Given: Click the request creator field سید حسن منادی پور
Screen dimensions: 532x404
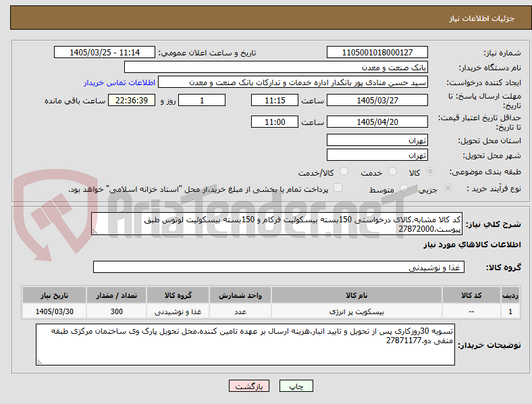Looking at the screenshot, I should [x=293, y=82].
